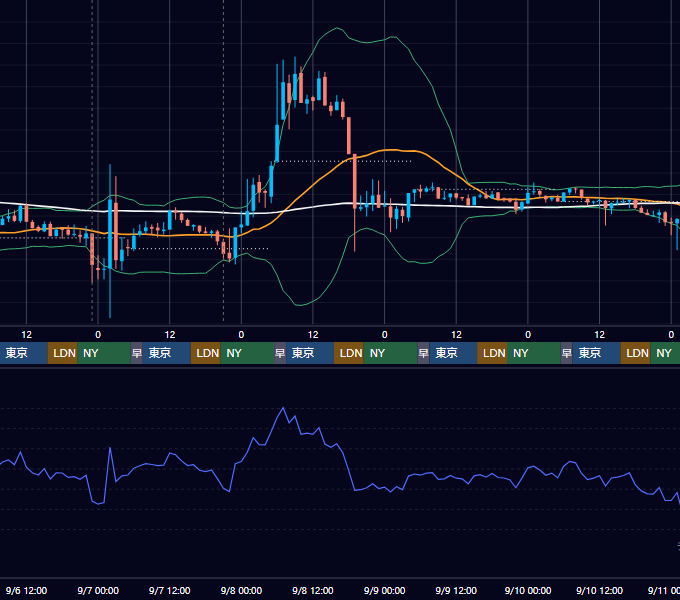Click the 9/8 12:00 date label
The width and height of the screenshot is (680, 600).
click(x=313, y=590)
